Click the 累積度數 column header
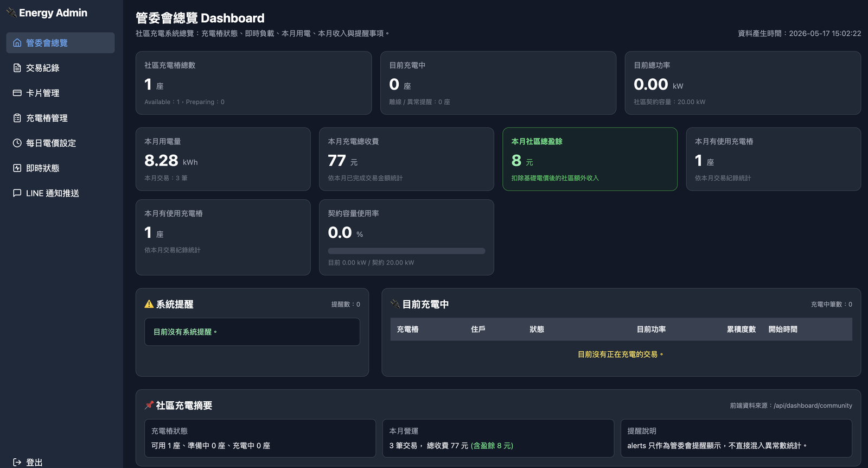This screenshot has width=868, height=468. coord(741,329)
